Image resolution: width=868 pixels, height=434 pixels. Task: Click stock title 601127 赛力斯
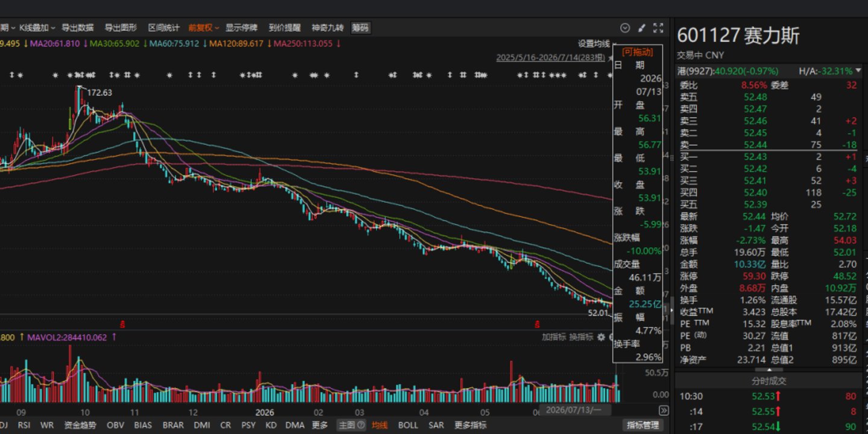tap(738, 36)
